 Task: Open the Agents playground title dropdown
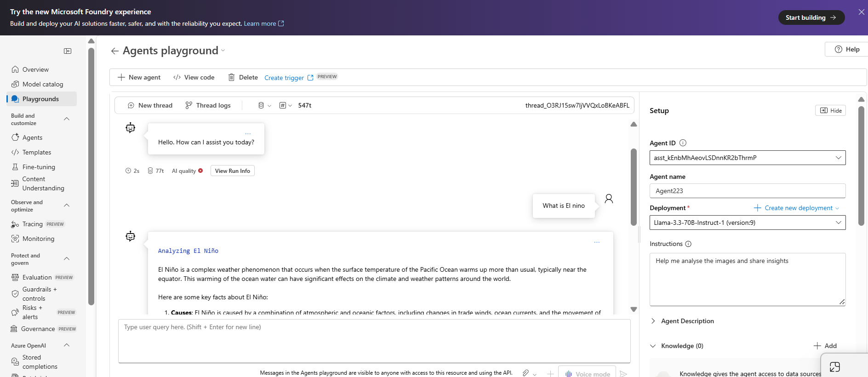(223, 51)
